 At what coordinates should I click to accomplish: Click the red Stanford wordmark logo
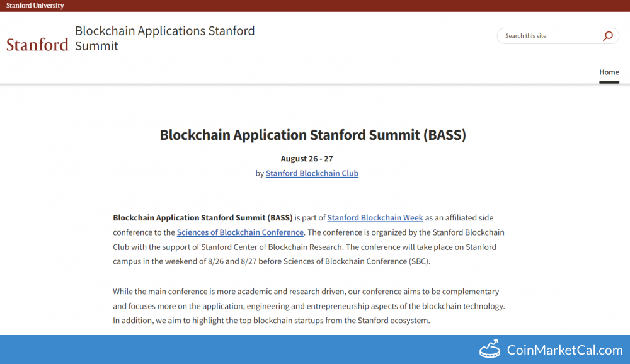pyautogui.click(x=37, y=45)
